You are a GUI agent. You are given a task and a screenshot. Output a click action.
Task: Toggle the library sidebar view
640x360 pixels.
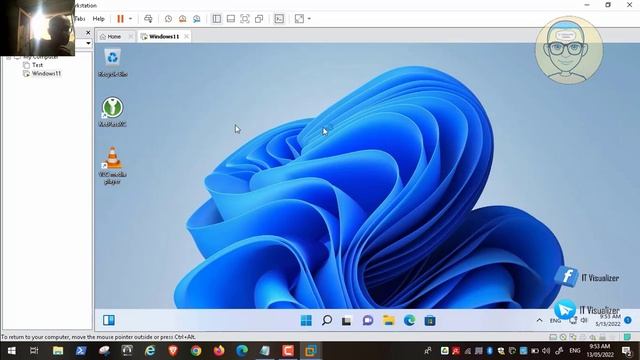coord(217,19)
